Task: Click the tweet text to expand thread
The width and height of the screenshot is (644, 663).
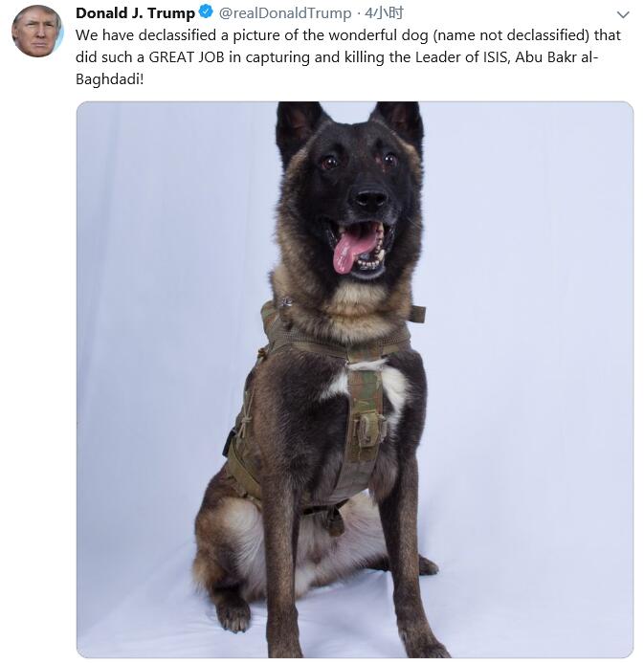Action: (x=348, y=56)
